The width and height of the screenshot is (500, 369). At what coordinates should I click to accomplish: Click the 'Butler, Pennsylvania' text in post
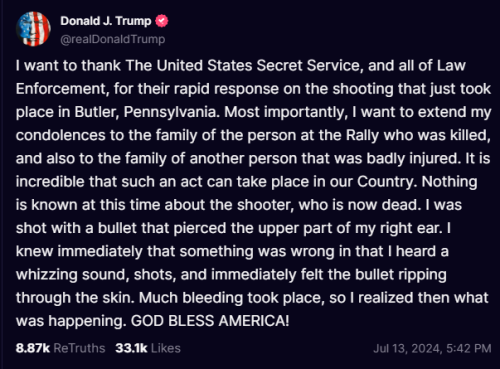click(x=147, y=112)
